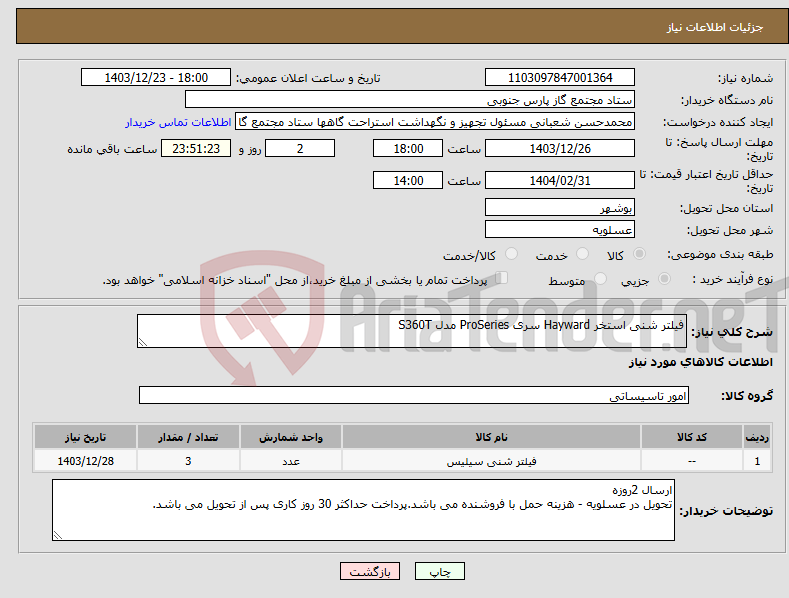Click the unit cell عدد
Screen dimensions: 789x598
[291, 461]
